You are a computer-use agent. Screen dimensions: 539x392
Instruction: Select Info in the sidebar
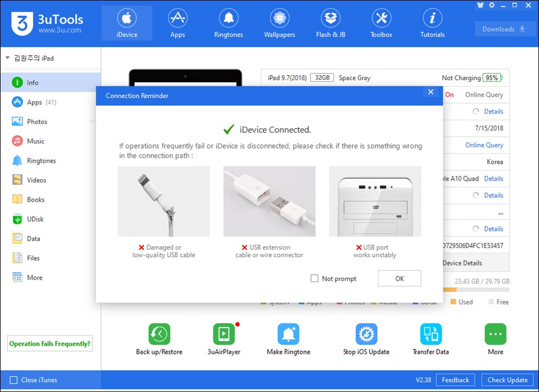coord(51,82)
